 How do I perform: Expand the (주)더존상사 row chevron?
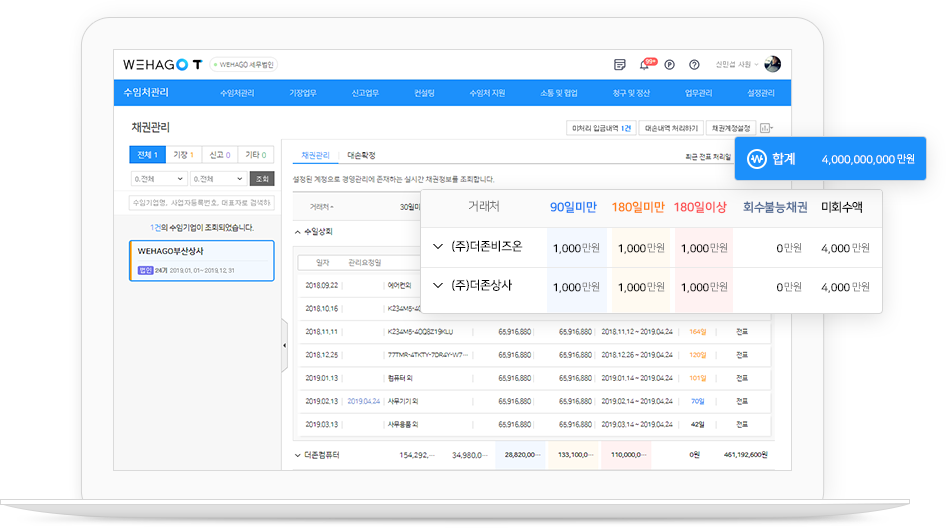pyautogui.click(x=438, y=285)
